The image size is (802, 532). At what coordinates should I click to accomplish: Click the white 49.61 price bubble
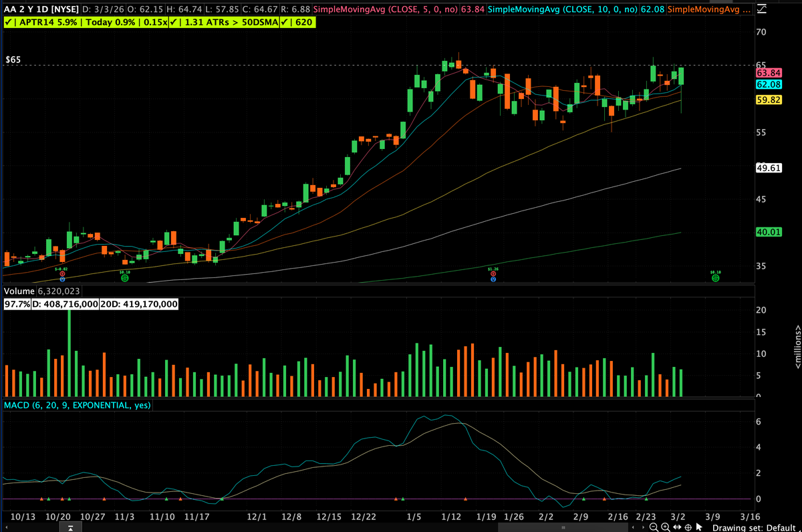[x=768, y=168]
